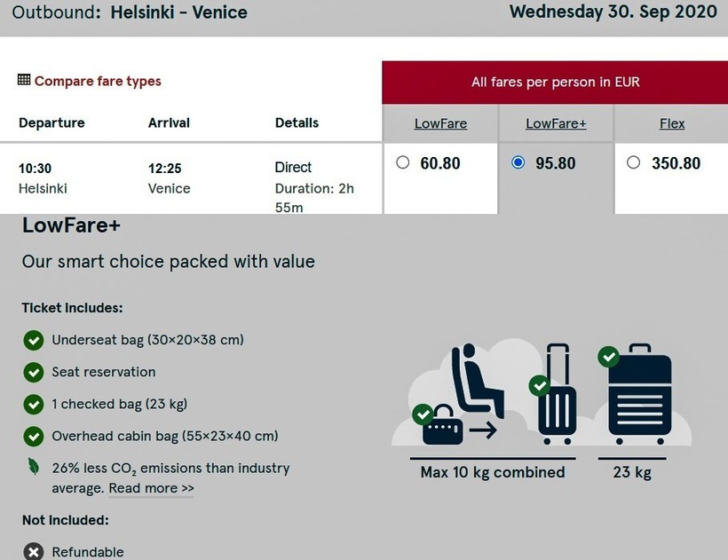Select the 60.80 LowFare radio button
Image resolution: width=728 pixels, height=560 pixels.
(x=403, y=162)
